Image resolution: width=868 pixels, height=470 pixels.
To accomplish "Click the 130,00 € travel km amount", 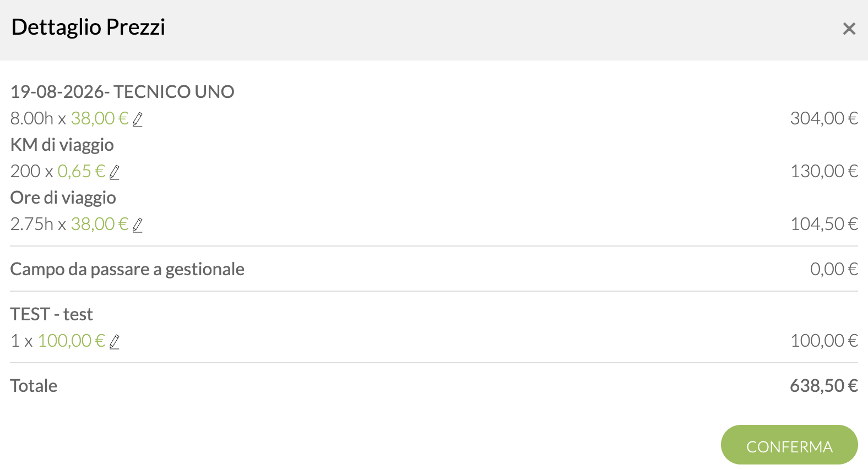I will coord(824,171).
